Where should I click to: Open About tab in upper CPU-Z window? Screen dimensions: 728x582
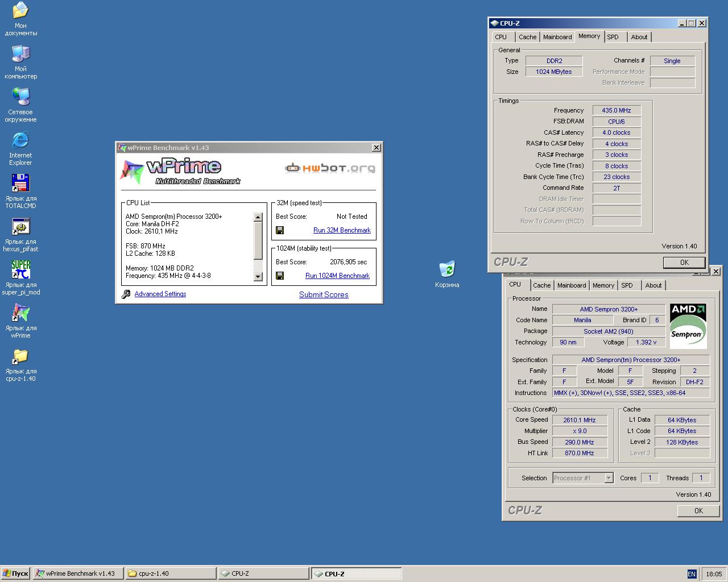(639, 37)
